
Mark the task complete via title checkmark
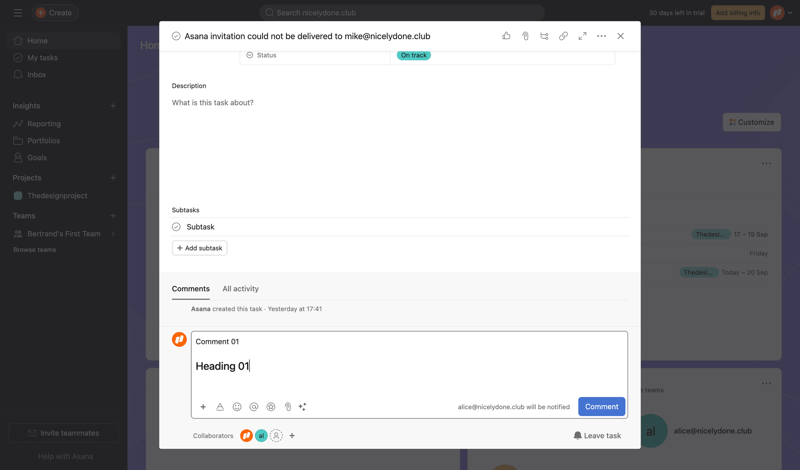(x=176, y=36)
